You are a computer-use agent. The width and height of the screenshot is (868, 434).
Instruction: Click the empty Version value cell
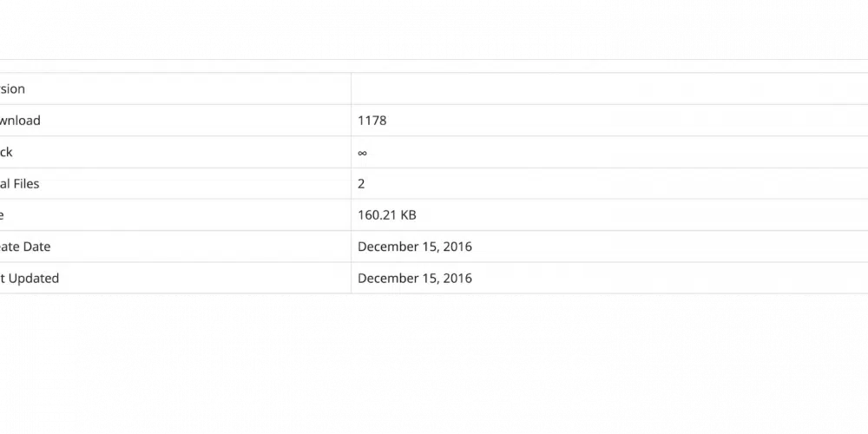click(x=608, y=89)
